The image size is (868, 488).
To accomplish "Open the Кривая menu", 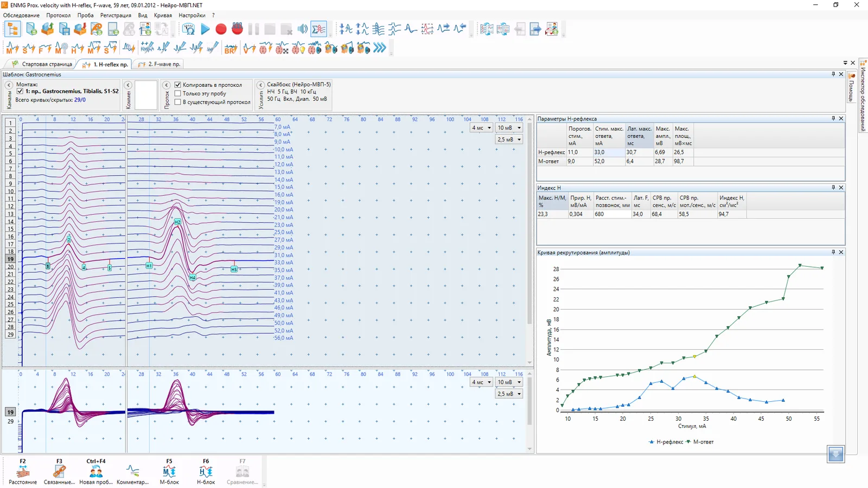I will 163,15.
